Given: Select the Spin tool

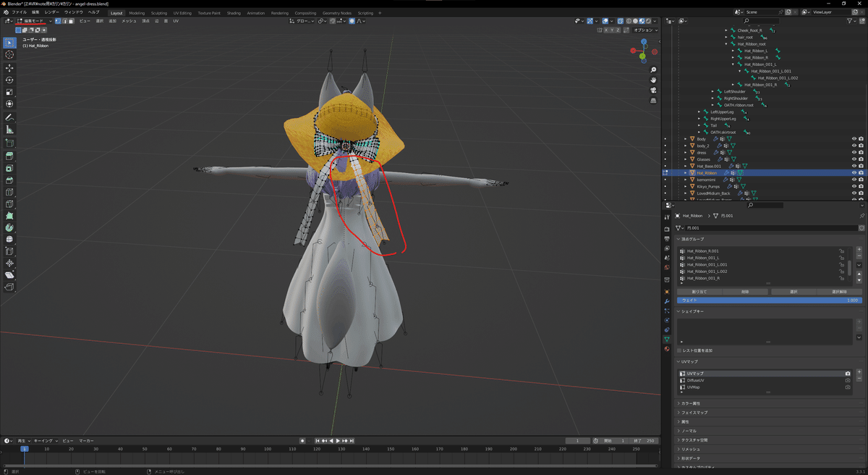Looking at the screenshot, I should point(9,227).
